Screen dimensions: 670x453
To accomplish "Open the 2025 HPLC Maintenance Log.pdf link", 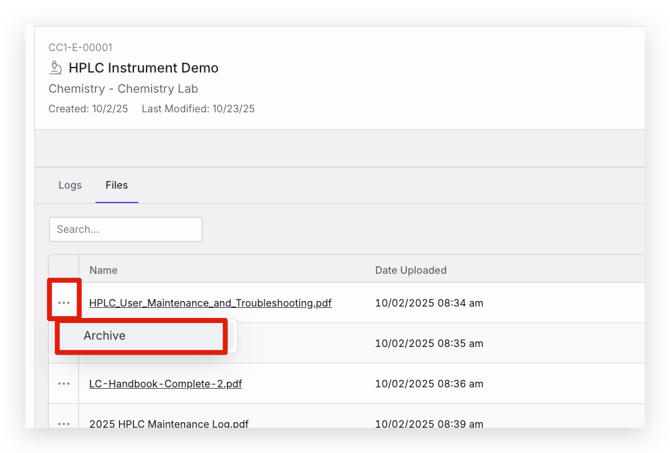I will pyautogui.click(x=167, y=423).
